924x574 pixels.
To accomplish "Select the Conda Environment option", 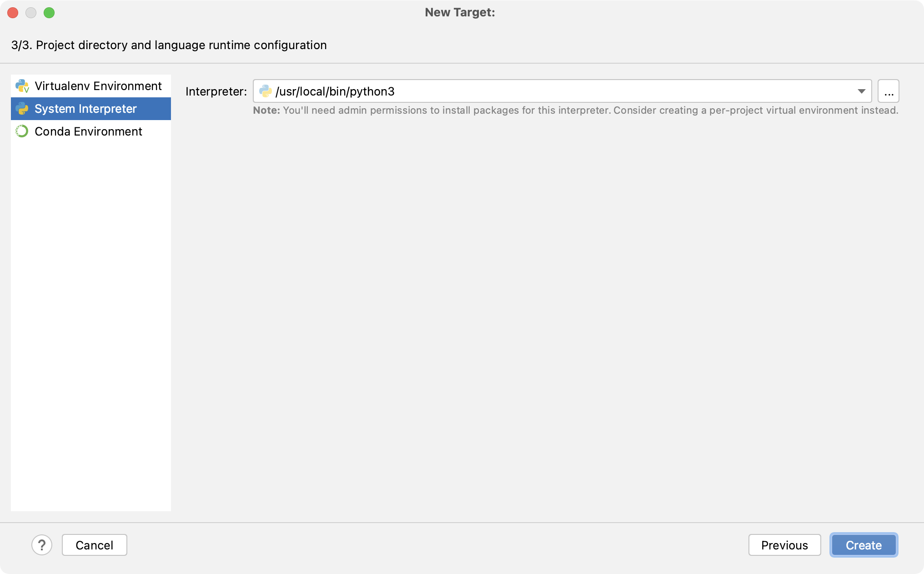I will (x=88, y=131).
